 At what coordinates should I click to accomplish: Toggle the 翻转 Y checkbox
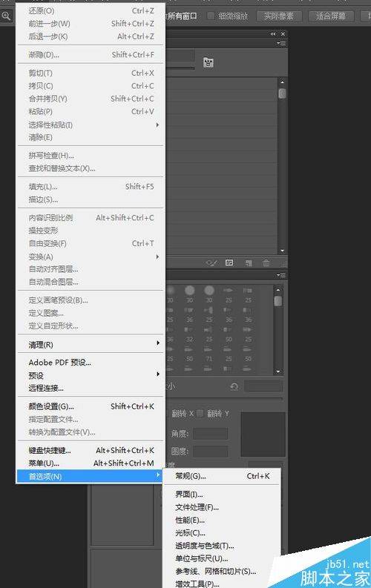pos(200,413)
